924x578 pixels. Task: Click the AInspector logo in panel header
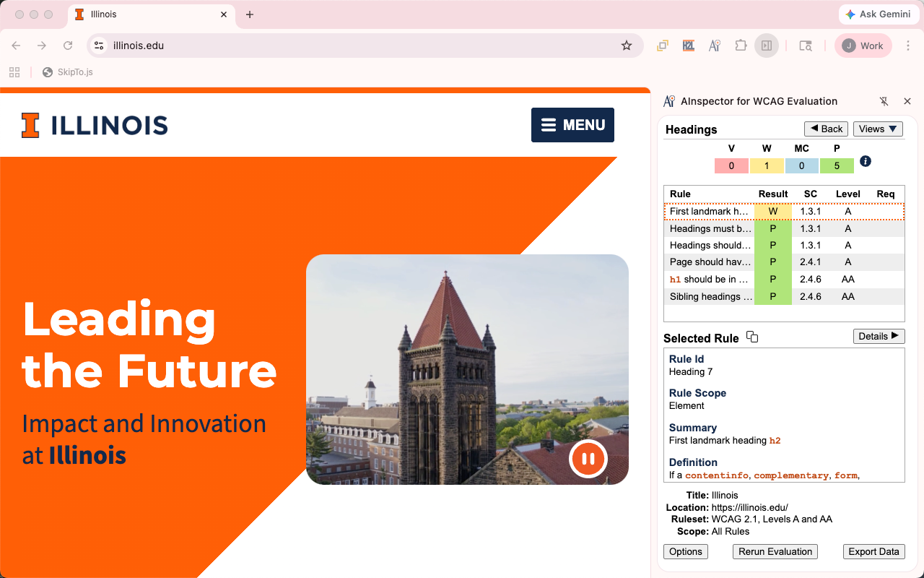pyautogui.click(x=669, y=101)
